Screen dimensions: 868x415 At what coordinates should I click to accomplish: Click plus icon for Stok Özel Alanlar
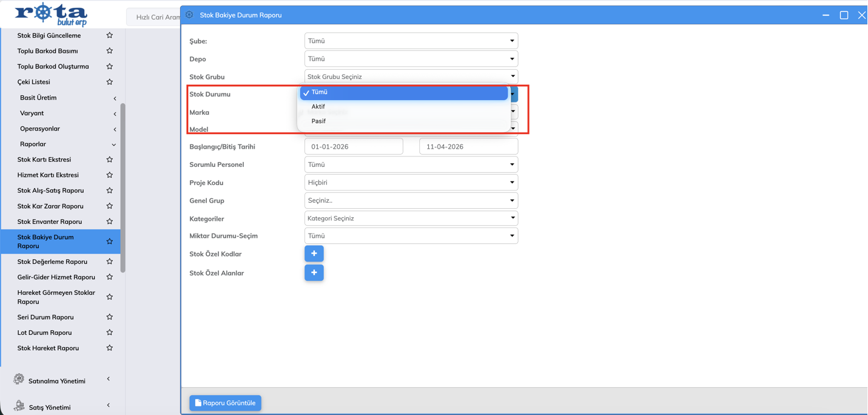[x=314, y=273]
